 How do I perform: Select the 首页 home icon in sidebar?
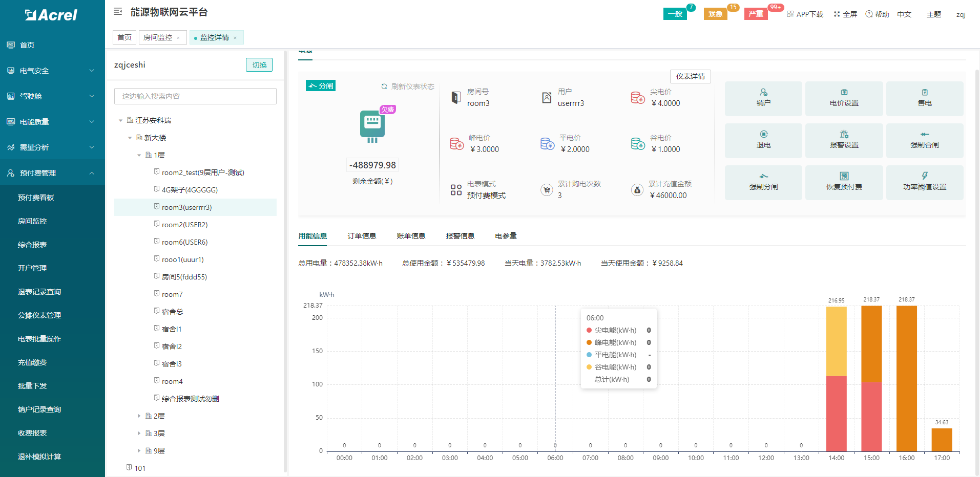[11, 45]
